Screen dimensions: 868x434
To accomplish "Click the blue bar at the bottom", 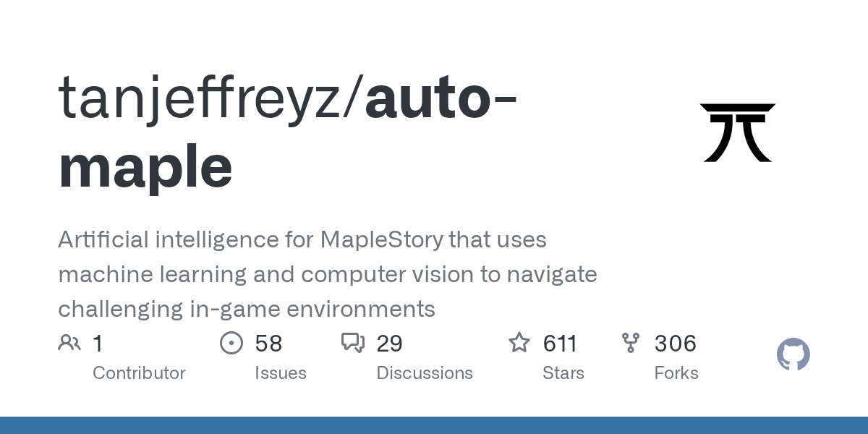I will (x=434, y=425).
